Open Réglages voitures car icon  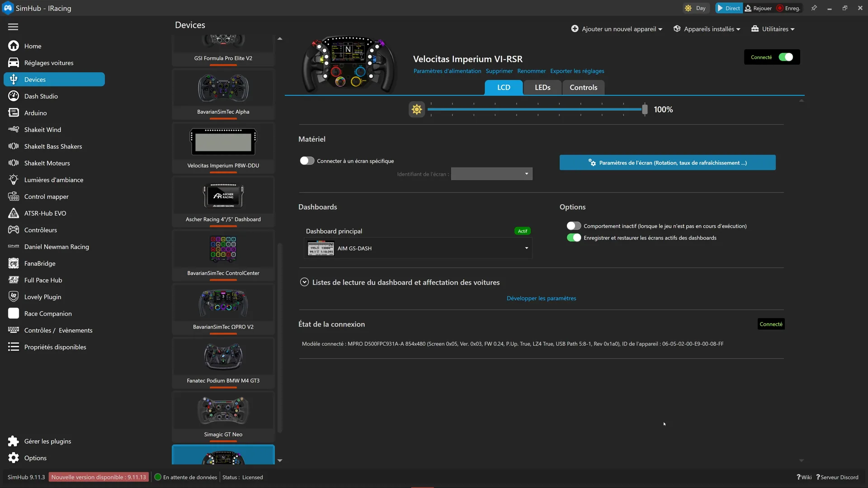coord(14,63)
